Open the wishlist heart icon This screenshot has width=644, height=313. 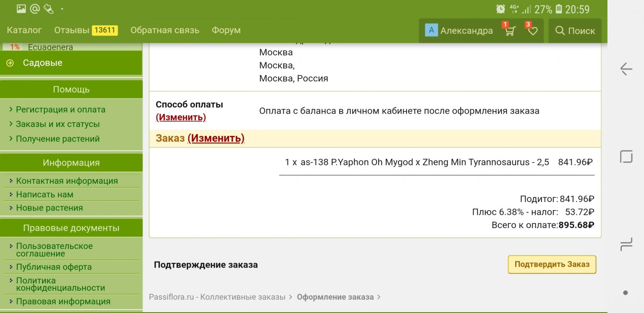pos(532,31)
